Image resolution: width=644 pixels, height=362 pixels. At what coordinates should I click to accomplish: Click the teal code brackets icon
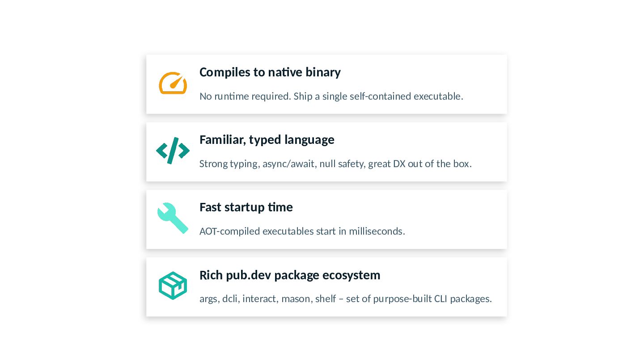click(x=173, y=151)
